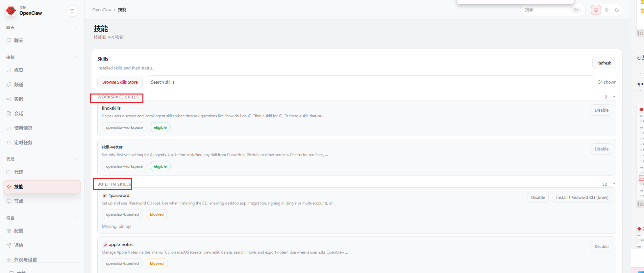Screen dimensions: 644x273
Task: Click the apple-notes description text
Action: click(x=225, y=252)
